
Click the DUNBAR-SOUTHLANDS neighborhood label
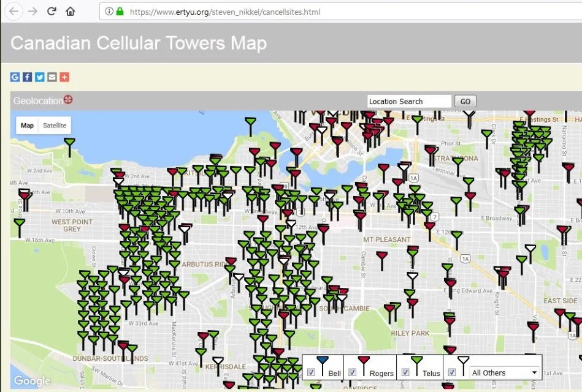coord(110,358)
